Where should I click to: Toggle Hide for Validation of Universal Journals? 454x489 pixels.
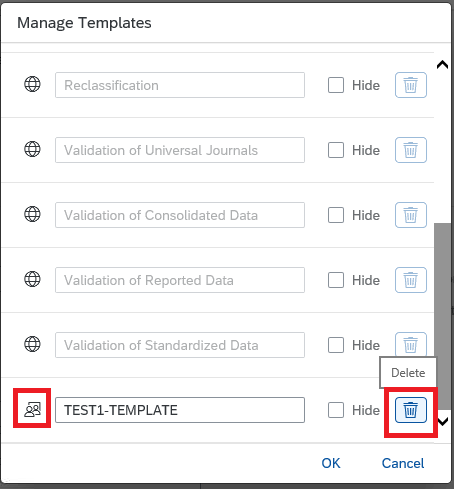tap(336, 150)
